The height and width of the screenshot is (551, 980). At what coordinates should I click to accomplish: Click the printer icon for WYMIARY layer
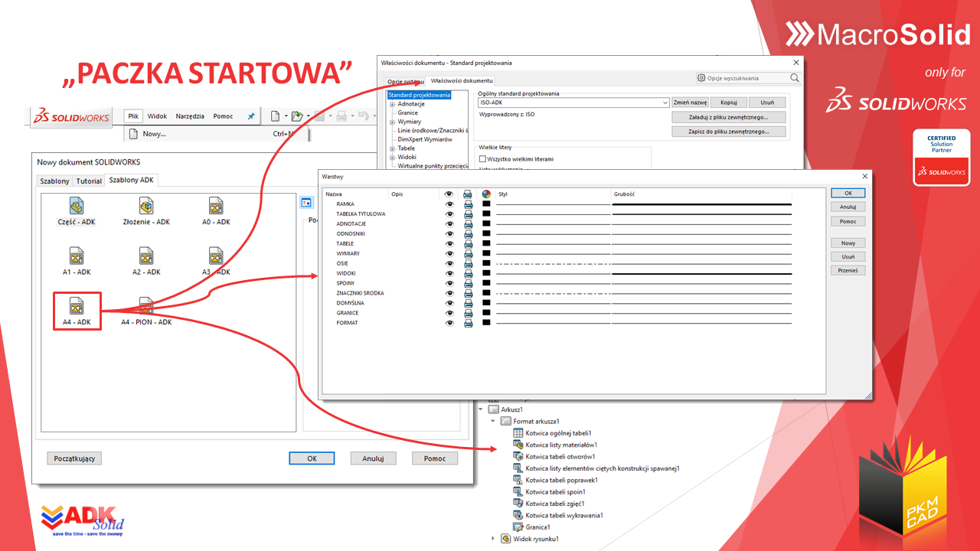point(468,253)
